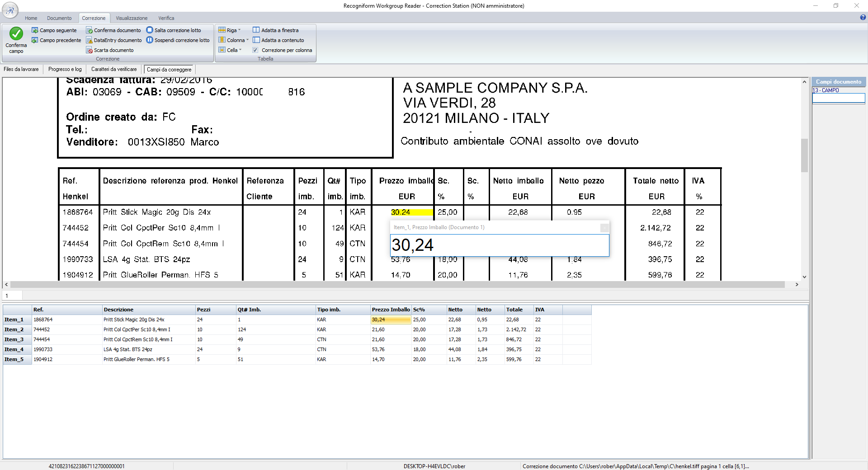Click the green Conferma campo checkmark
The height and width of the screenshot is (470, 868).
click(16, 33)
